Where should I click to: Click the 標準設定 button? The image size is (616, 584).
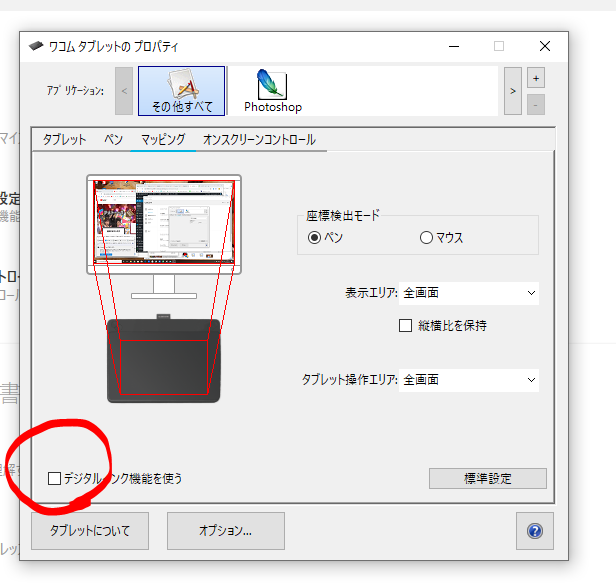click(x=487, y=479)
